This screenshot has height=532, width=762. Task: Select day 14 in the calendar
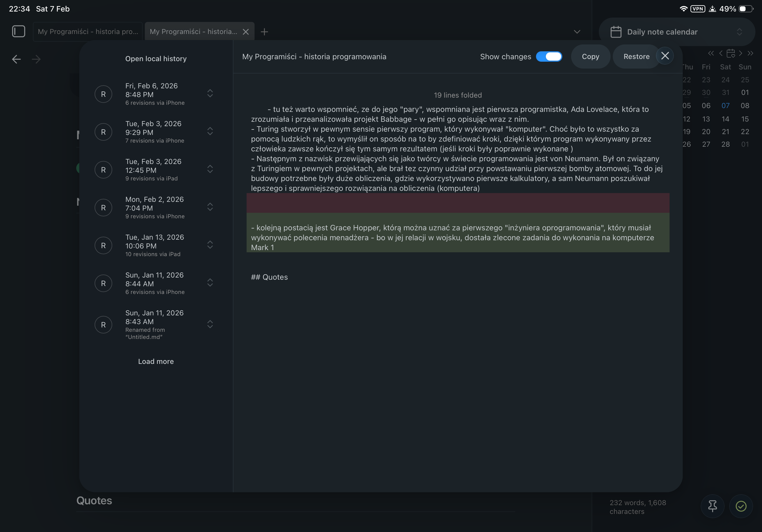725,119
